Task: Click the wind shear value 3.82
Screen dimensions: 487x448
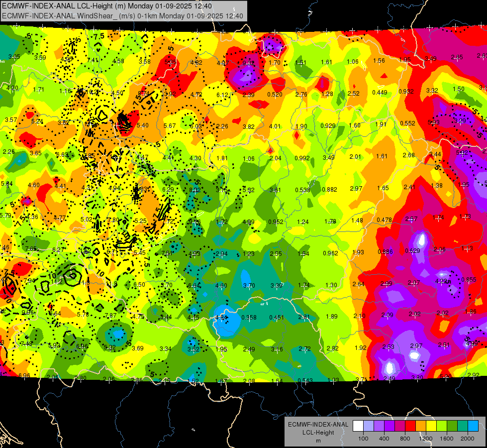Action: (x=248, y=126)
